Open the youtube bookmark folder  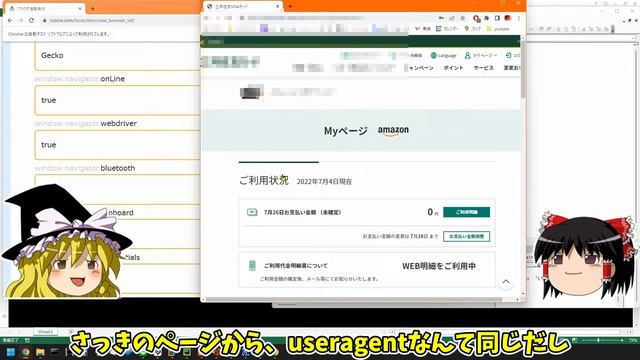click(x=498, y=29)
